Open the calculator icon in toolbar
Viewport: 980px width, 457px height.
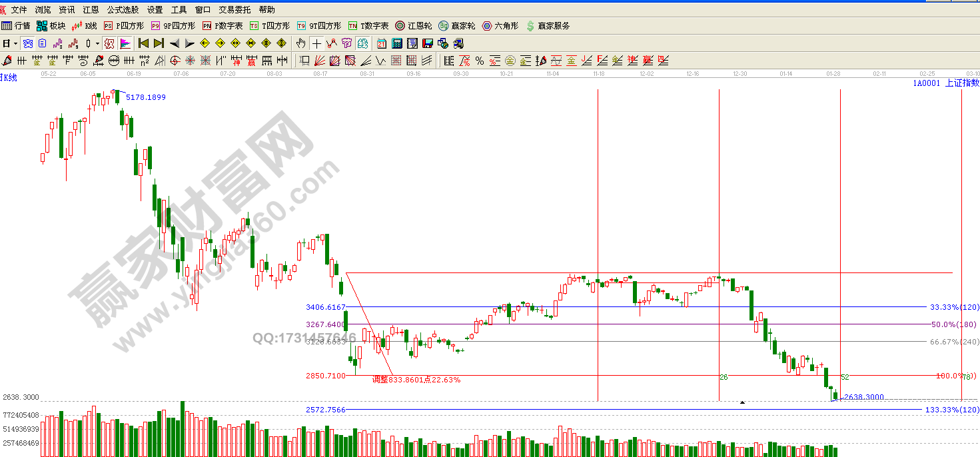point(397,43)
